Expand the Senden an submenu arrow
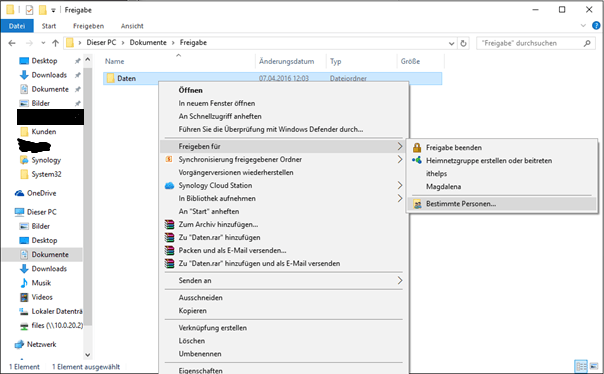Viewport: 604px width, 374px height. pyautogui.click(x=399, y=280)
